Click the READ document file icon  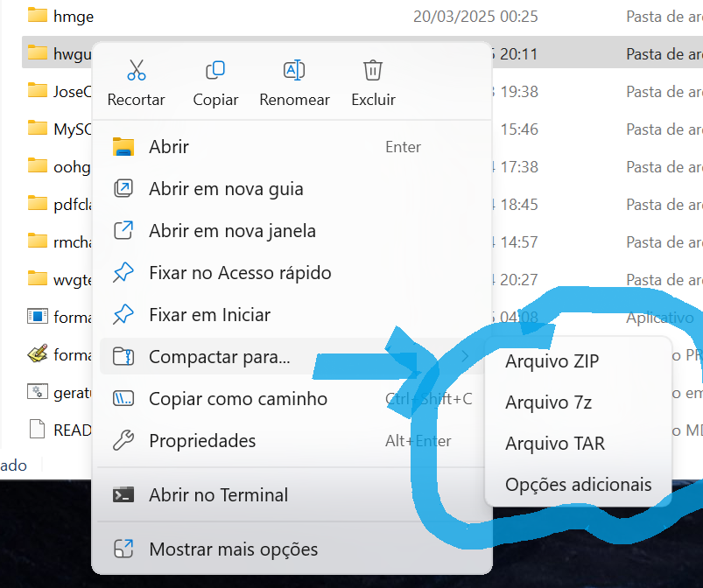point(38,429)
